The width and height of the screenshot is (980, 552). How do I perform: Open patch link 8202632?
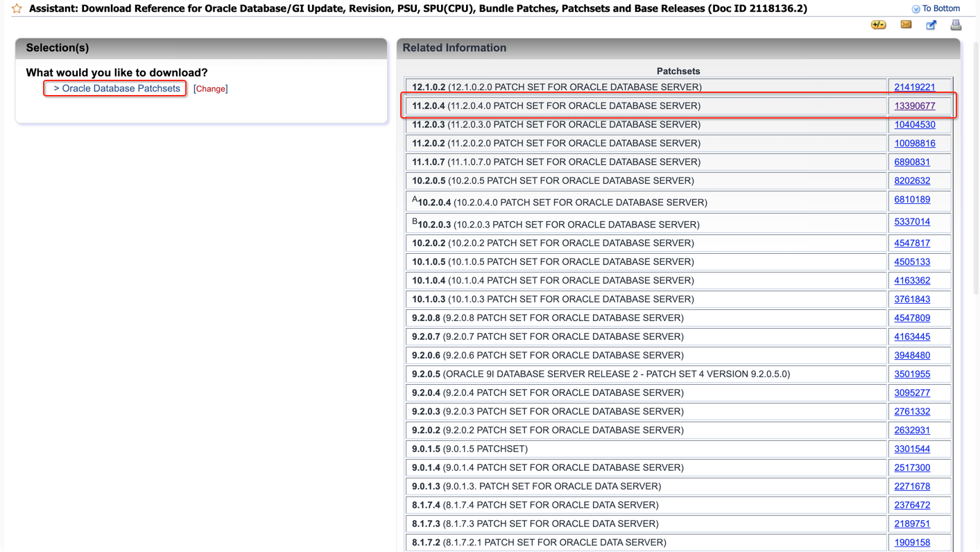(912, 180)
